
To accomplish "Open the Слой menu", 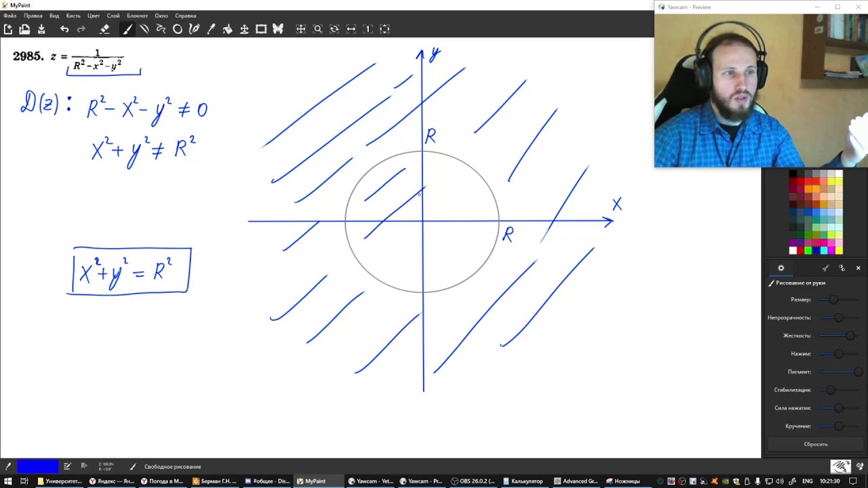I will (113, 16).
